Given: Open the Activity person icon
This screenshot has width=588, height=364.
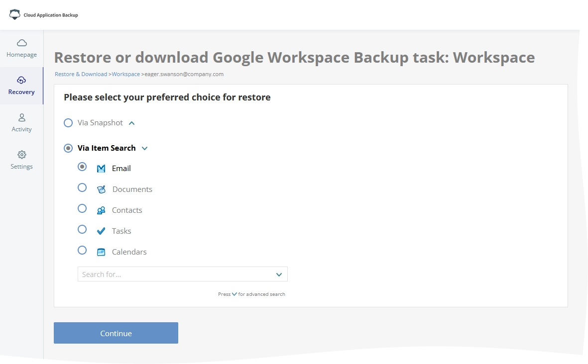Looking at the screenshot, I should click(x=22, y=117).
